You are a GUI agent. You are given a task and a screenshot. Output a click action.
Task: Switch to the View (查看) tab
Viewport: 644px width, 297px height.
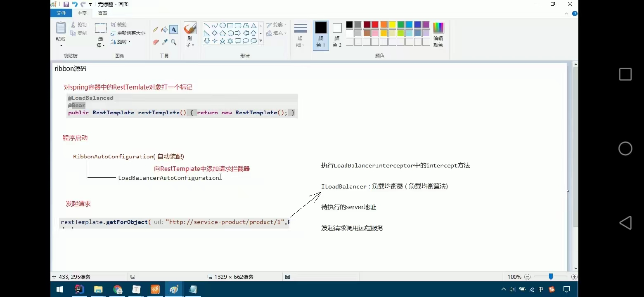pyautogui.click(x=102, y=13)
